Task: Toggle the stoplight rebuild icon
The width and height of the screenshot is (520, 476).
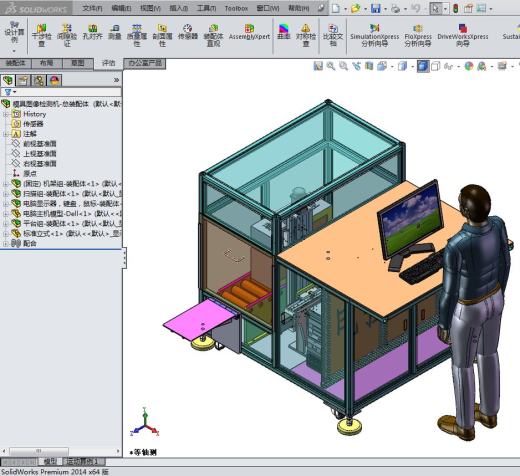Action: pyautogui.click(x=455, y=8)
